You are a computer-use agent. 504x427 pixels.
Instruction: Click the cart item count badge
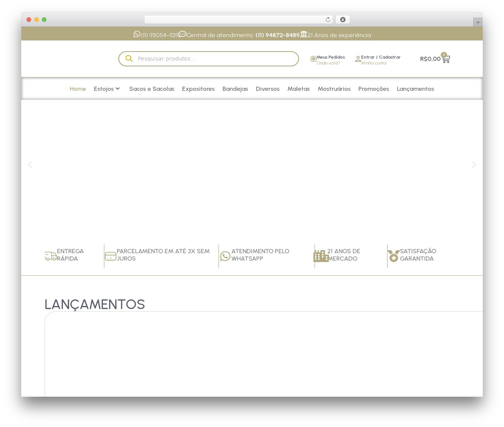(444, 55)
